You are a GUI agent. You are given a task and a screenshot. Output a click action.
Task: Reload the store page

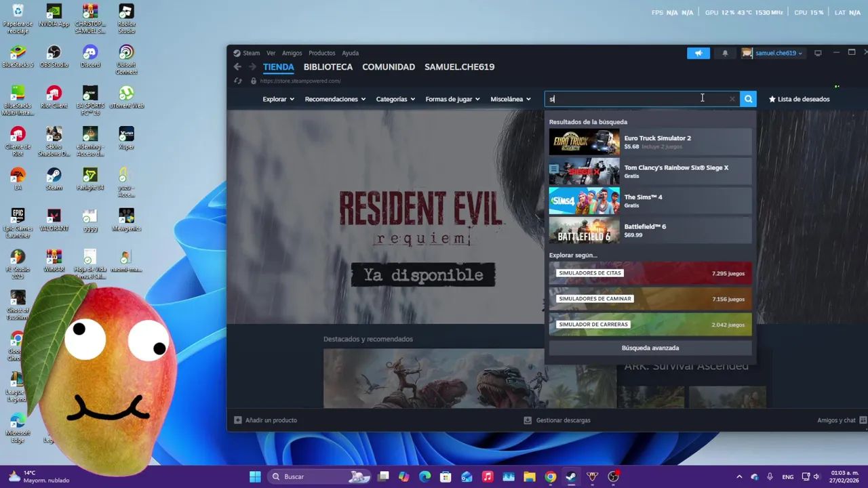(238, 81)
